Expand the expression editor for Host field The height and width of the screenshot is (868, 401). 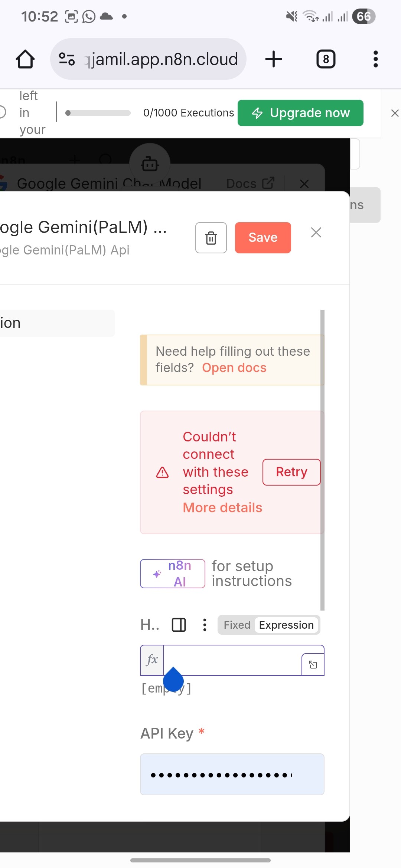pos(313,665)
